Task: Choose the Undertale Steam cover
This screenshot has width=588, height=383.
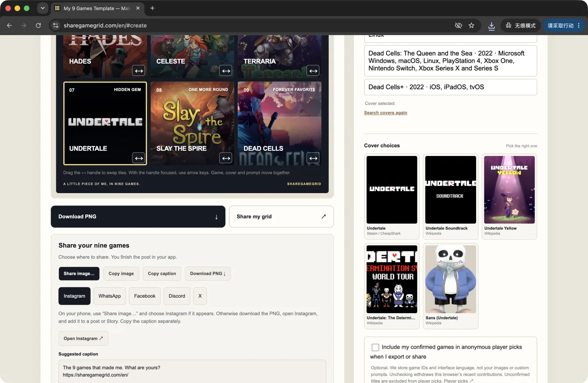Action: [x=392, y=196]
